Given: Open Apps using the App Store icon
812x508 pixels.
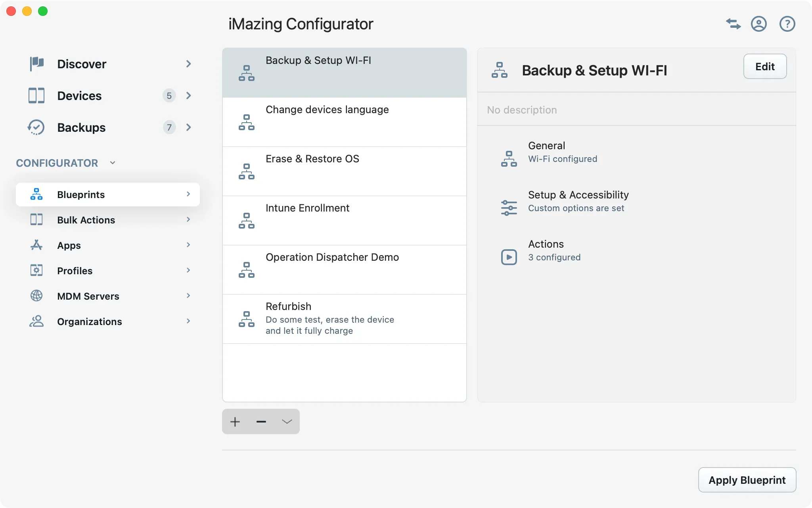Looking at the screenshot, I should [x=36, y=245].
